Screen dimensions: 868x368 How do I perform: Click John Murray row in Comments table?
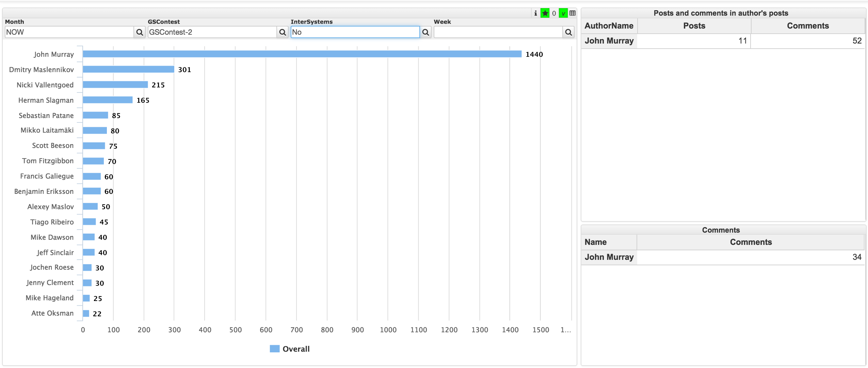click(x=609, y=257)
